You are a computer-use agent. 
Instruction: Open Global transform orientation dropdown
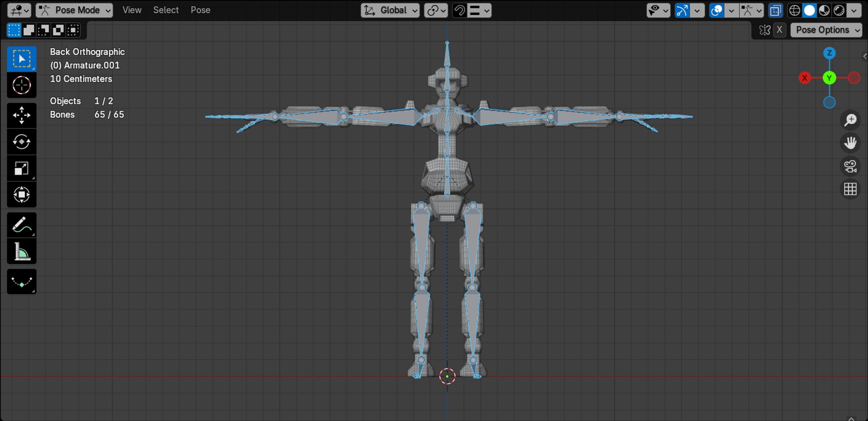click(390, 10)
